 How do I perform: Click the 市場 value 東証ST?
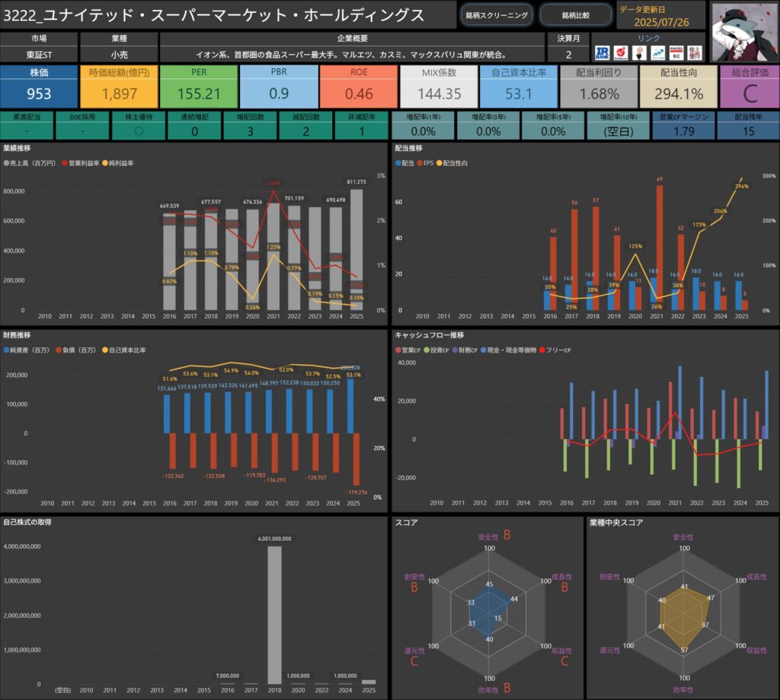tap(39, 55)
